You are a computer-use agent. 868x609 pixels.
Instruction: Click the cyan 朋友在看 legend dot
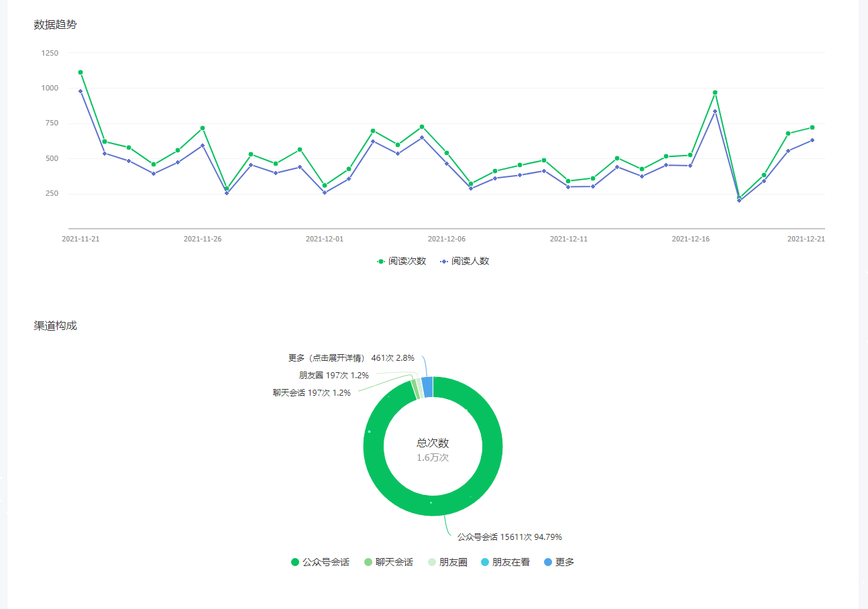coord(485,562)
